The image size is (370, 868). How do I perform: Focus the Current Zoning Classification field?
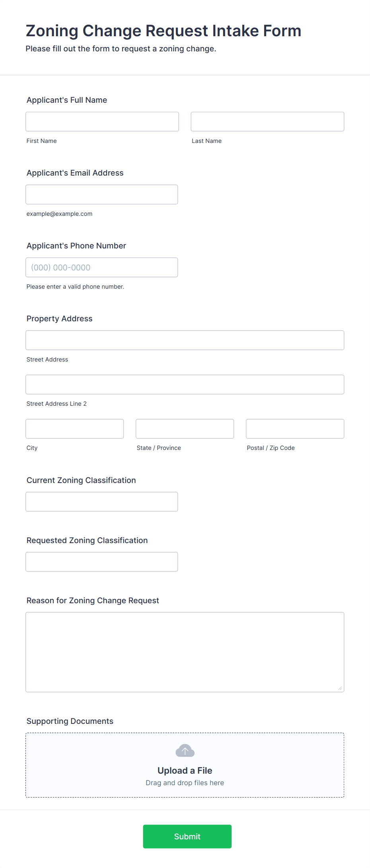point(102,501)
